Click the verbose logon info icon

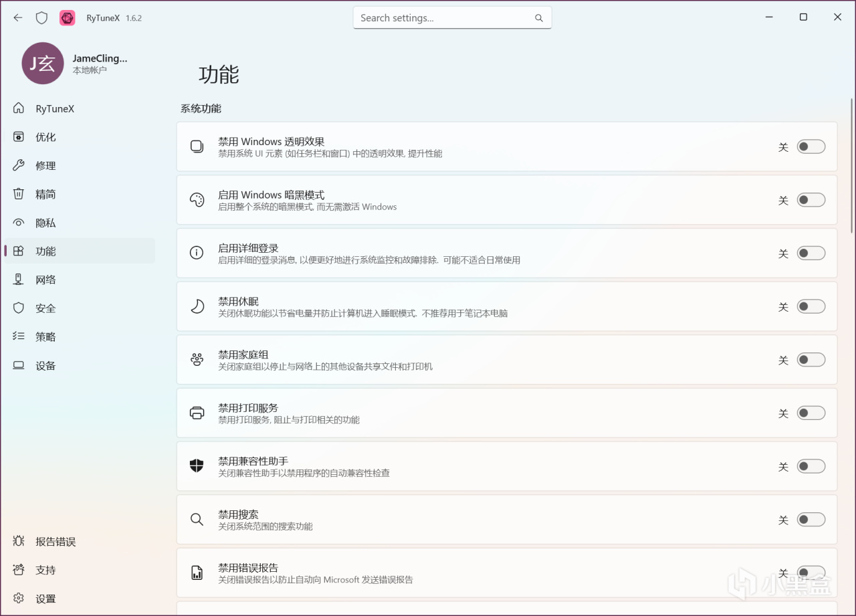[197, 253]
